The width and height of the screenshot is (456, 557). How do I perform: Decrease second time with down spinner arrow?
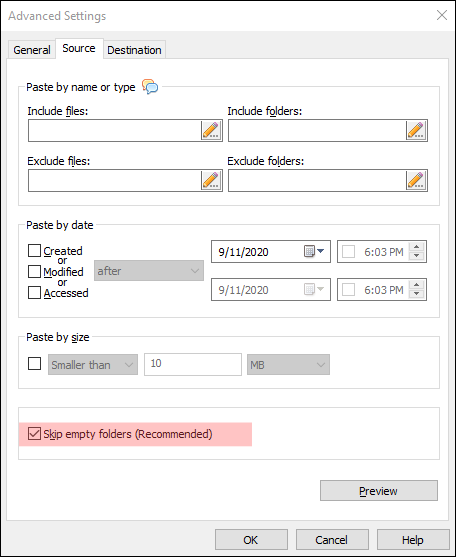click(417, 294)
